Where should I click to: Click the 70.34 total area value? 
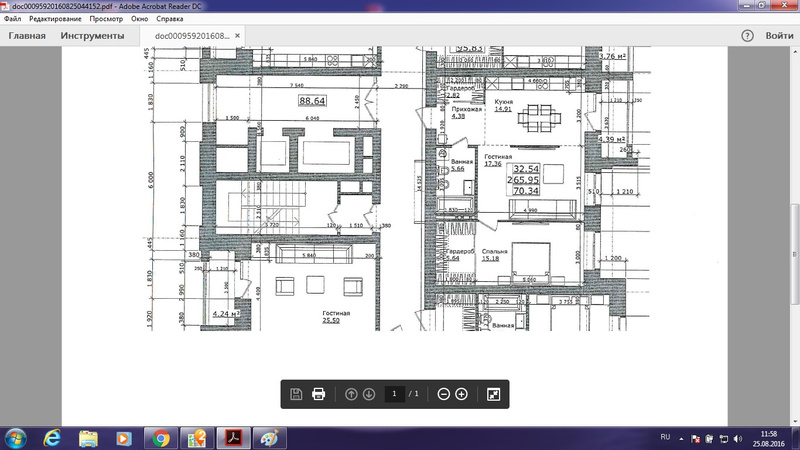(526, 191)
